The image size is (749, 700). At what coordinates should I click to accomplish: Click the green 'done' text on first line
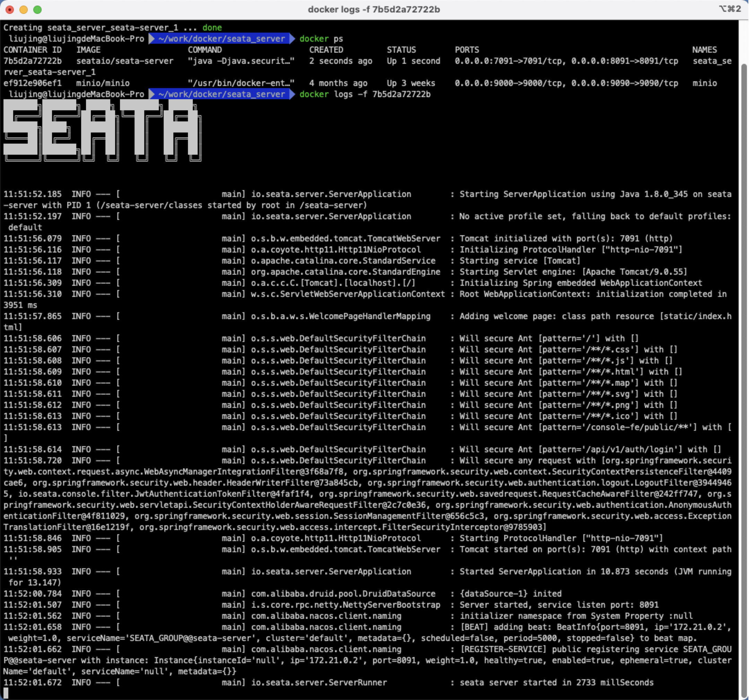click(212, 27)
